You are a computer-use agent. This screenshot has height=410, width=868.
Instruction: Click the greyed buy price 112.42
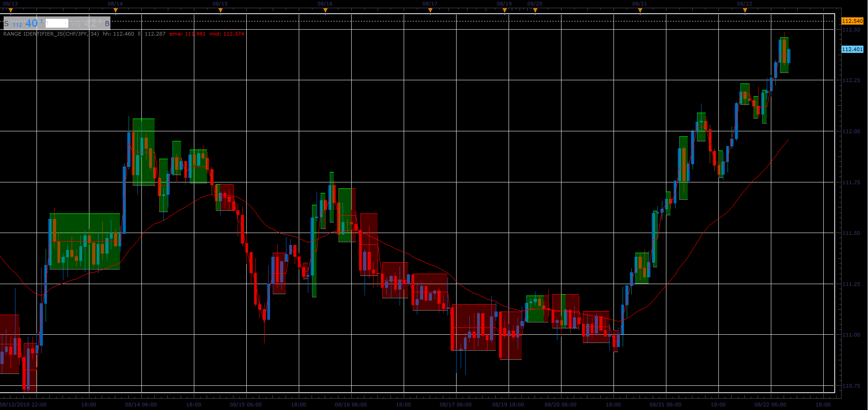coord(87,23)
